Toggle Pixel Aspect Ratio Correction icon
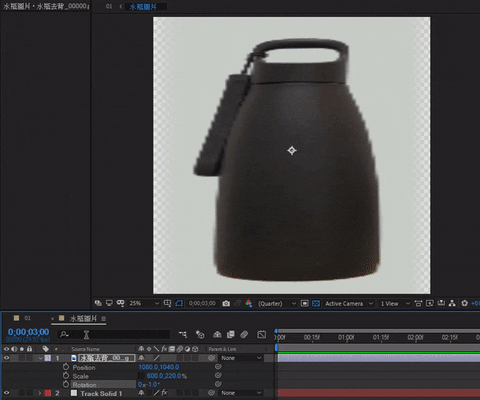The width and height of the screenshot is (480, 400). pyautogui.click(x=418, y=303)
